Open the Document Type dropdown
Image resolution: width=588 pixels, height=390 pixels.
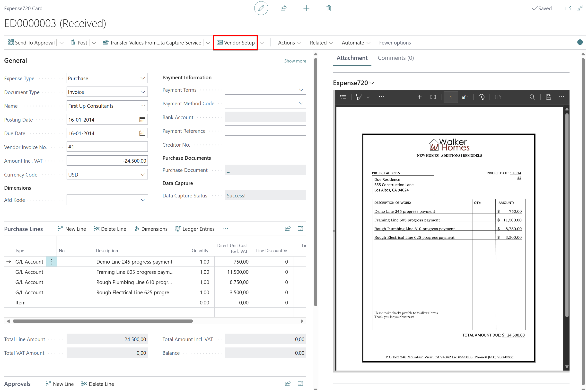(143, 92)
